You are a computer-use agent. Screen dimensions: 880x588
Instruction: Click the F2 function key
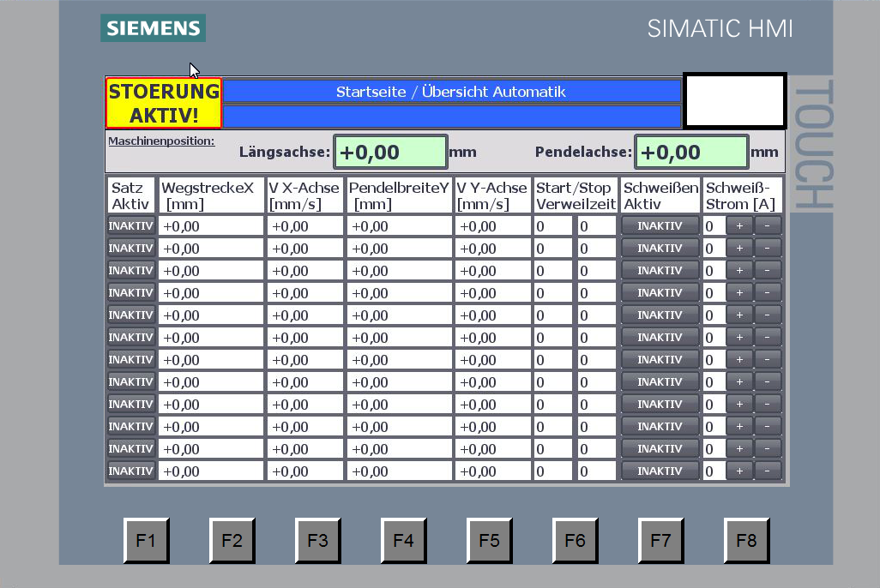(x=232, y=540)
